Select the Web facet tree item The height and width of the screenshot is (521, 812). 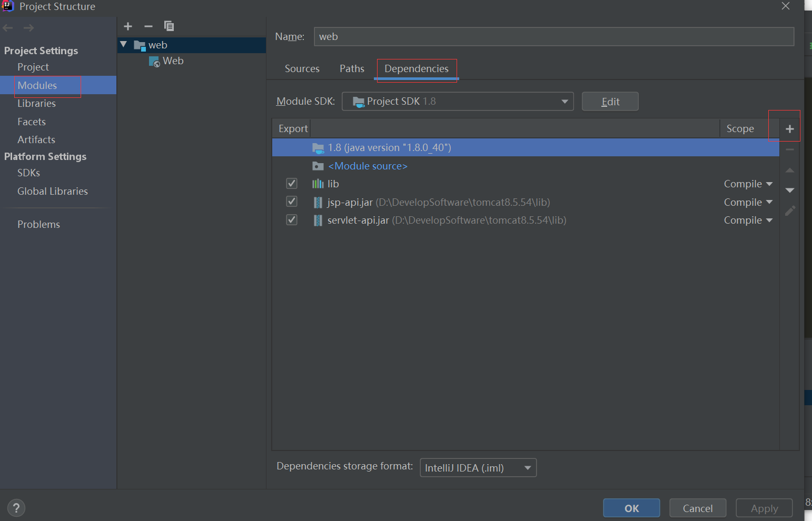pos(192,61)
